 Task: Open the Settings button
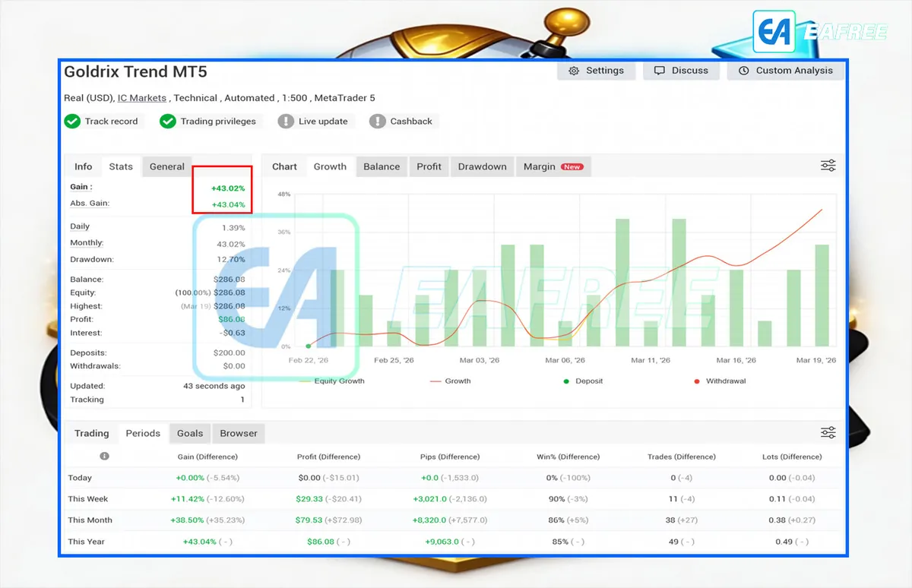point(596,71)
